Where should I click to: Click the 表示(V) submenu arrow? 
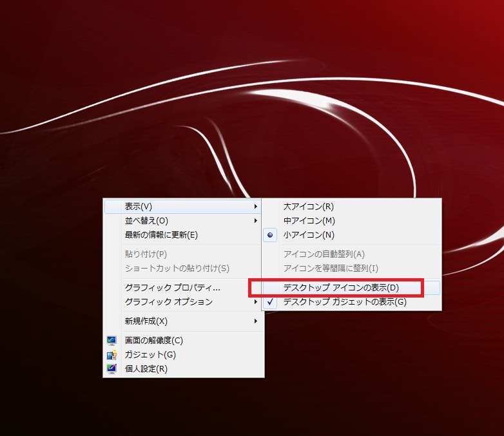tap(255, 206)
